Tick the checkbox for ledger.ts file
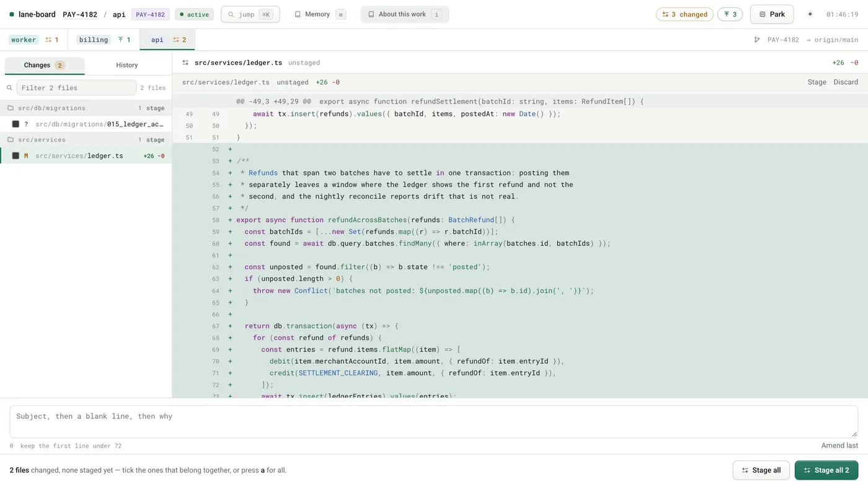 click(15, 156)
